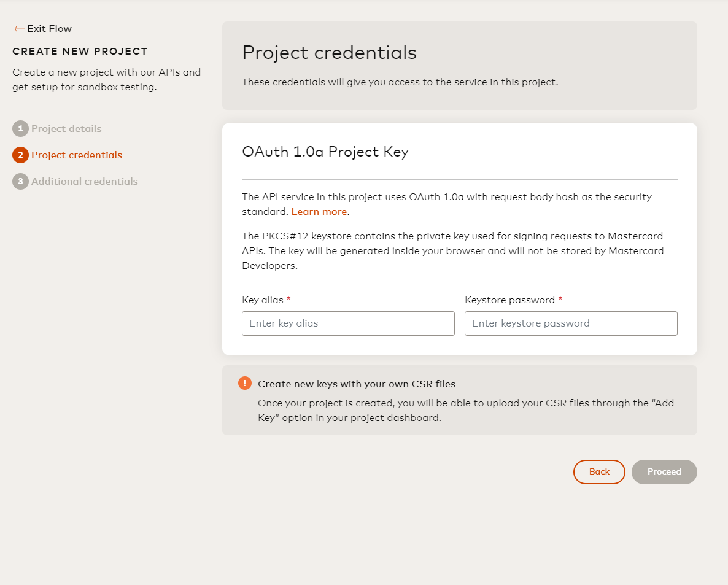Image resolution: width=728 pixels, height=585 pixels.
Task: Go to the Project details step
Action: (x=66, y=129)
